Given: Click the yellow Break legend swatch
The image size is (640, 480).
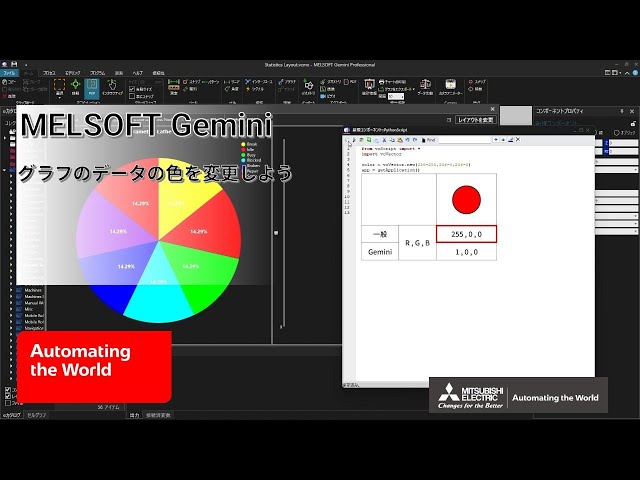Looking at the screenshot, I should click(x=243, y=144).
